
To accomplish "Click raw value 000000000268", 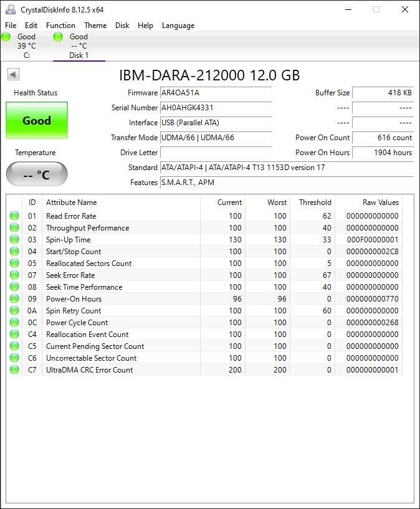I will [x=372, y=322].
